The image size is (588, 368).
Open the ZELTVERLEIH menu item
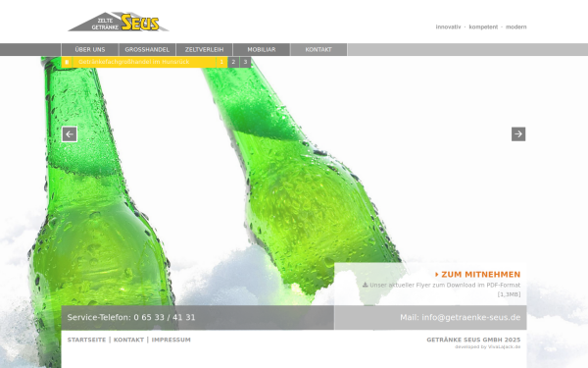[205, 50]
